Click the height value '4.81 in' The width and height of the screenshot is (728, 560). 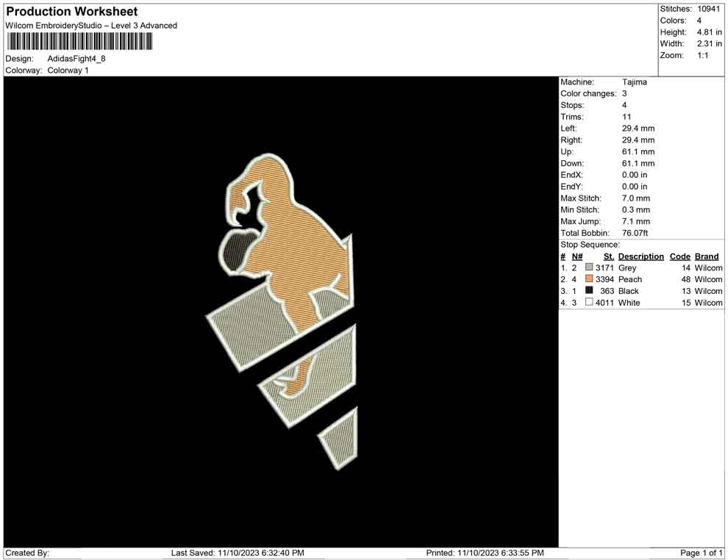point(709,32)
